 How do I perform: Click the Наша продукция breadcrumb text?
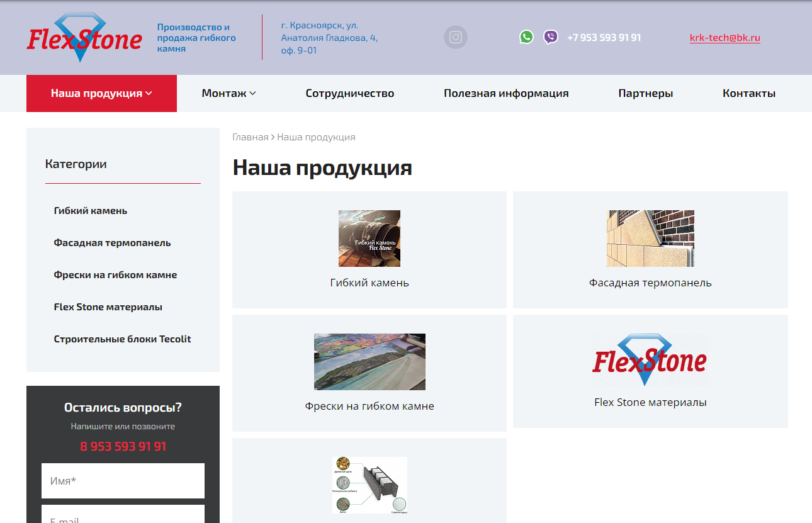coord(316,137)
